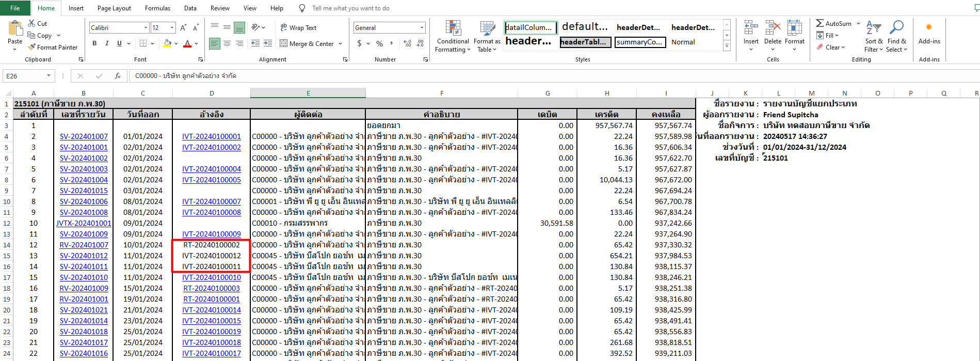Apply Comma Style
The image size is (980, 361).
pyautogui.click(x=392, y=43)
